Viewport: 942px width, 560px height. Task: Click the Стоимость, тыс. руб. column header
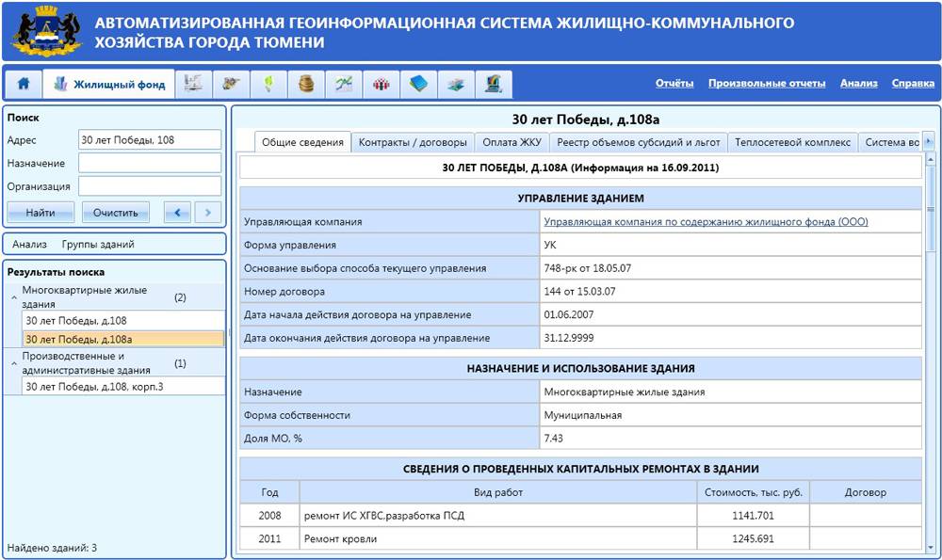click(x=754, y=492)
